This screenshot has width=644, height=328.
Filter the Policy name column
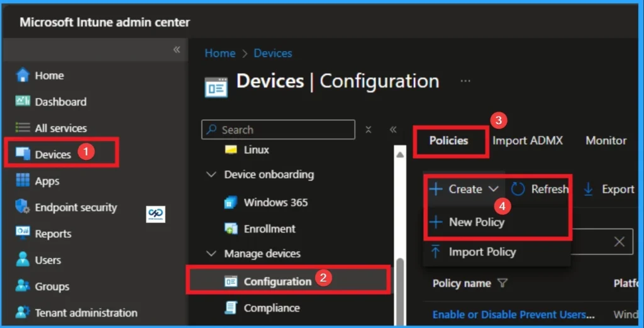tap(502, 283)
